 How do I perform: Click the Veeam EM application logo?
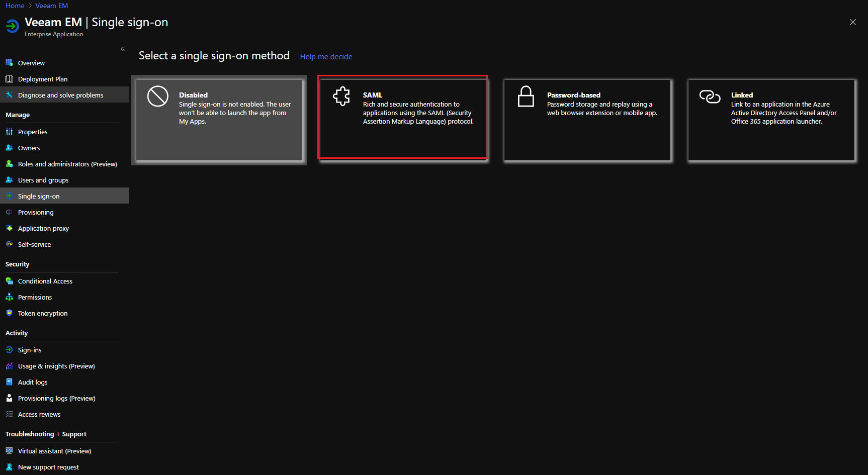click(x=13, y=26)
